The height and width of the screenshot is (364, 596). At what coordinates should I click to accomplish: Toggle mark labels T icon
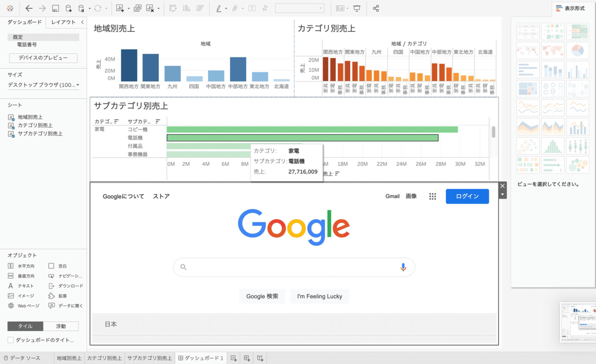(x=252, y=8)
